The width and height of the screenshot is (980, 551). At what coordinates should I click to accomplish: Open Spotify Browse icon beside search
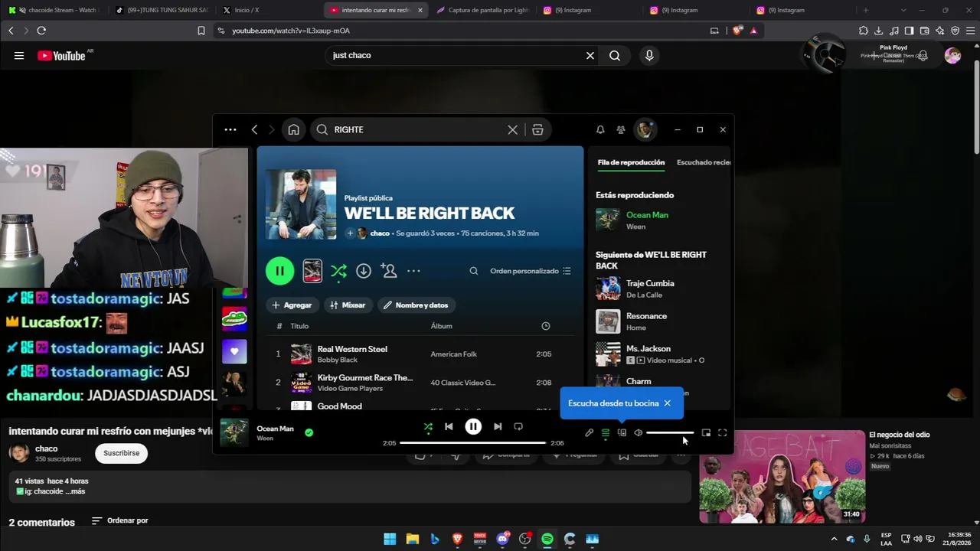[537, 129]
